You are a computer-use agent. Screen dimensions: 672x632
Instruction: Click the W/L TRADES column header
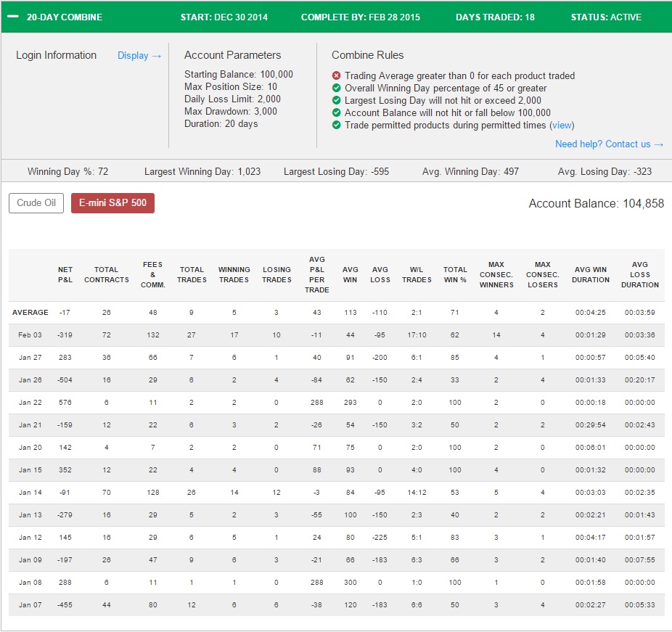click(417, 275)
